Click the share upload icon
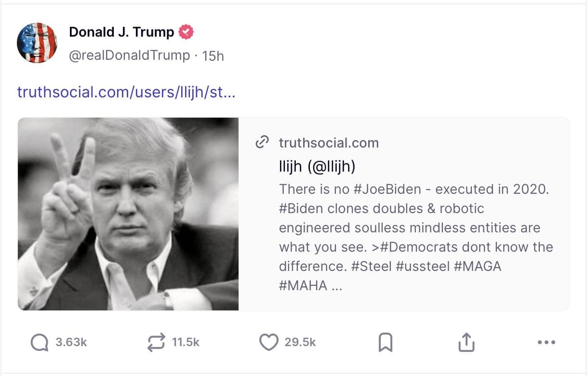The image size is (588, 376). (x=466, y=342)
